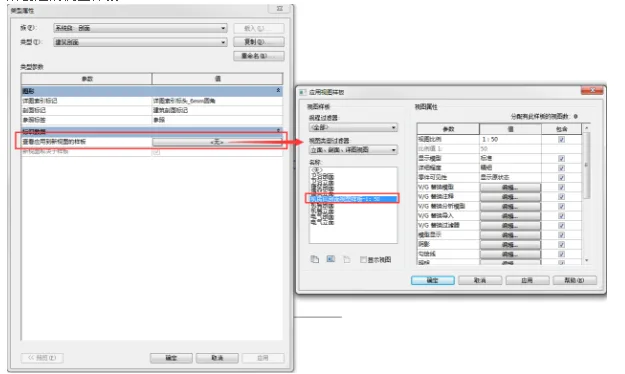Collapse the 标识数据 parameter group chevron
625x374 pixels.
point(278,131)
